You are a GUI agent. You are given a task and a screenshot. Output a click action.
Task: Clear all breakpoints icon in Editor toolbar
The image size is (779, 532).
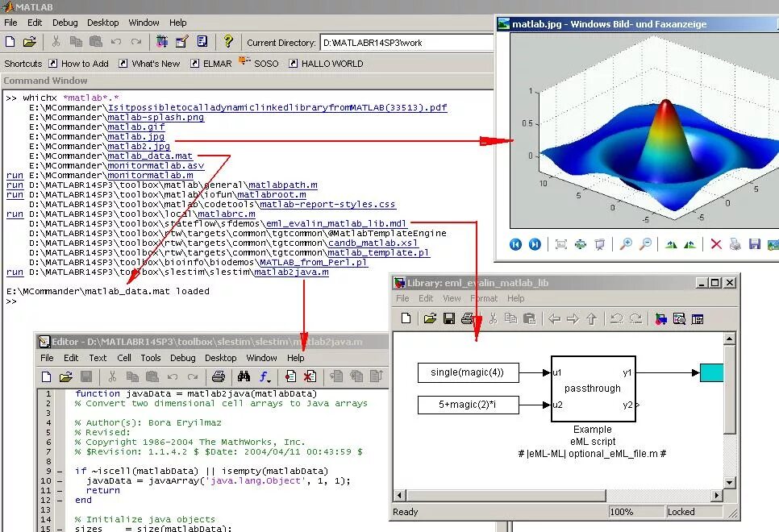pyautogui.click(x=310, y=376)
